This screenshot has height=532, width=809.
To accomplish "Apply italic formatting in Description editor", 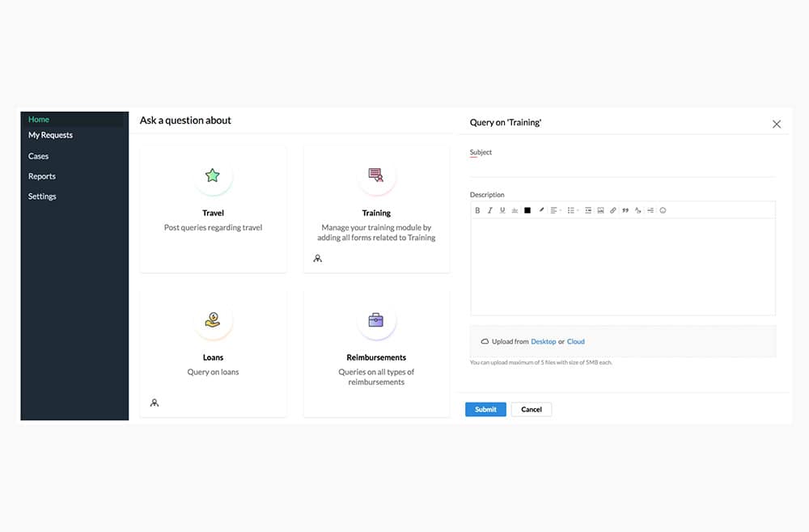I will pyautogui.click(x=489, y=210).
